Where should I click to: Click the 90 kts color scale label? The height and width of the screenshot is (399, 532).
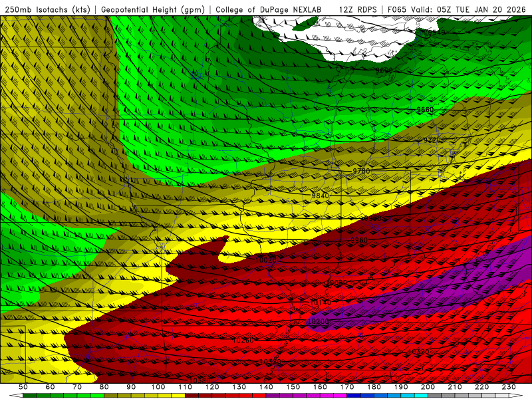[x=131, y=387]
